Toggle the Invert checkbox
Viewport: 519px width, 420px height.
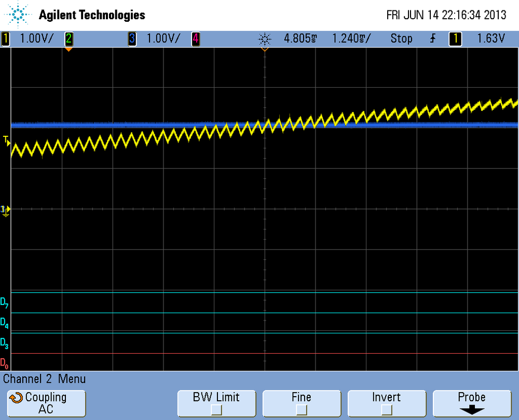pyautogui.click(x=386, y=410)
